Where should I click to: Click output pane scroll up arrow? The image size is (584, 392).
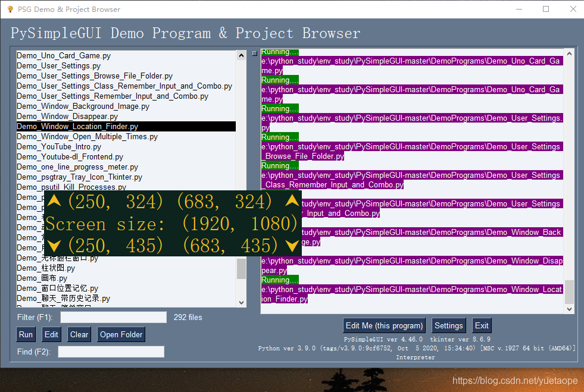click(x=570, y=54)
